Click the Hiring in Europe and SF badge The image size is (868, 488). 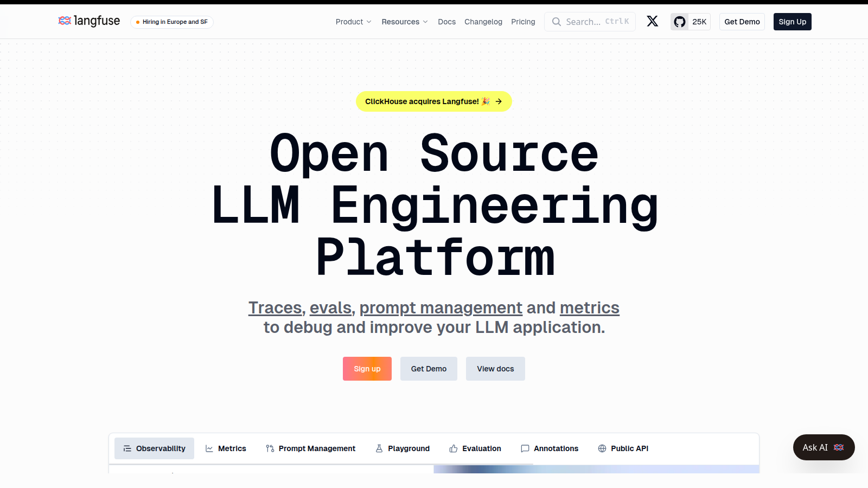[172, 22]
